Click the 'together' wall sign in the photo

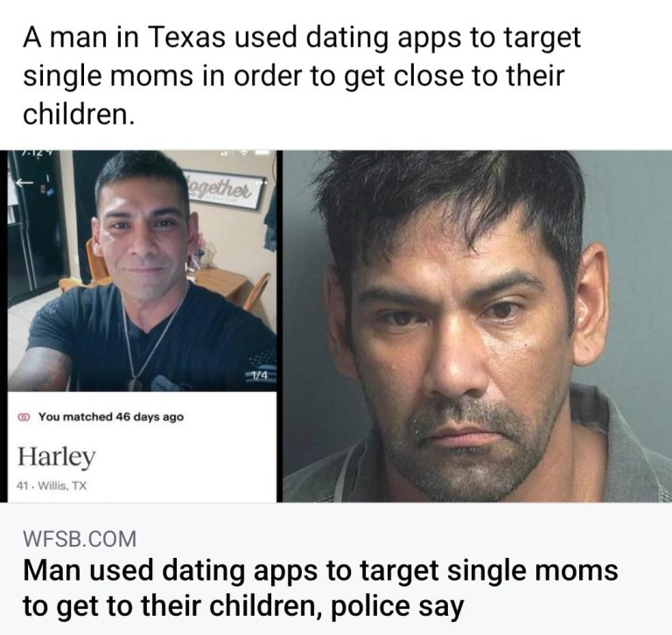tap(224, 191)
